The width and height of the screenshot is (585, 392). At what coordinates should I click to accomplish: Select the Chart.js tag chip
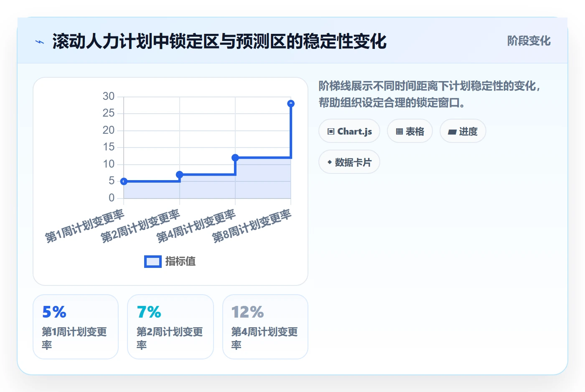click(349, 131)
